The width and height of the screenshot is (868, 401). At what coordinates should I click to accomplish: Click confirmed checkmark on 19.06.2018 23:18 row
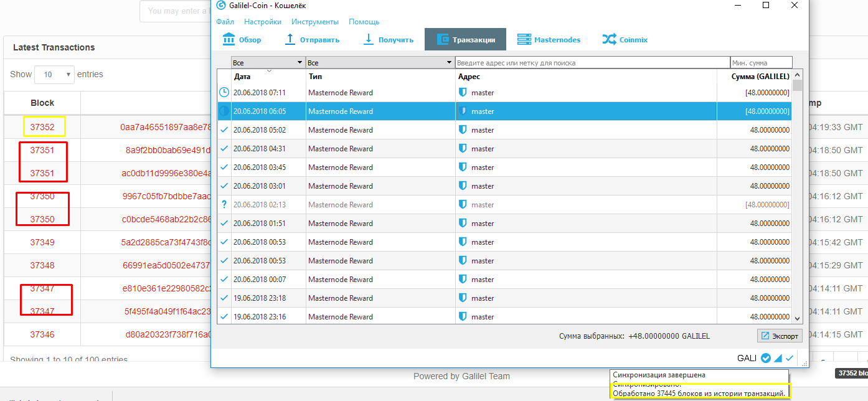coord(224,298)
